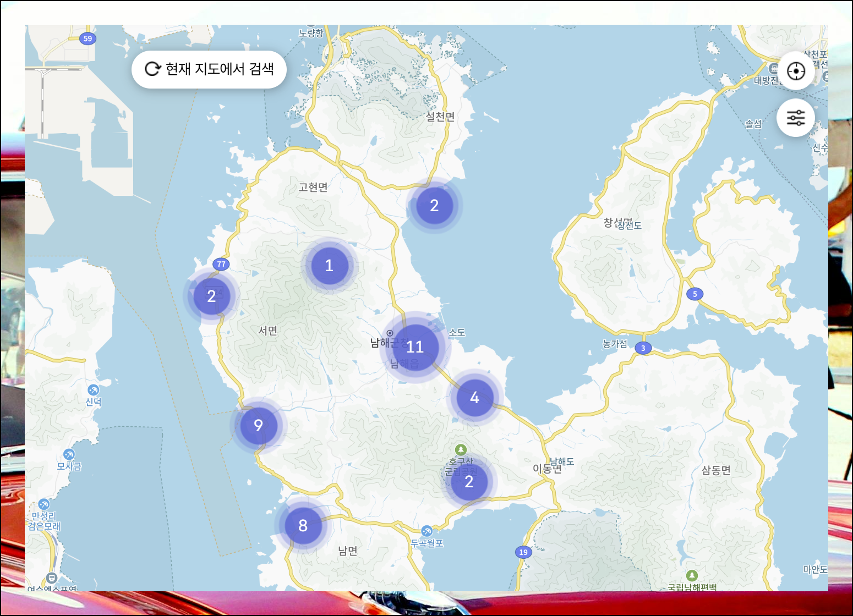Click the 솔섬 island label
The height and width of the screenshot is (616, 853).
753,124
